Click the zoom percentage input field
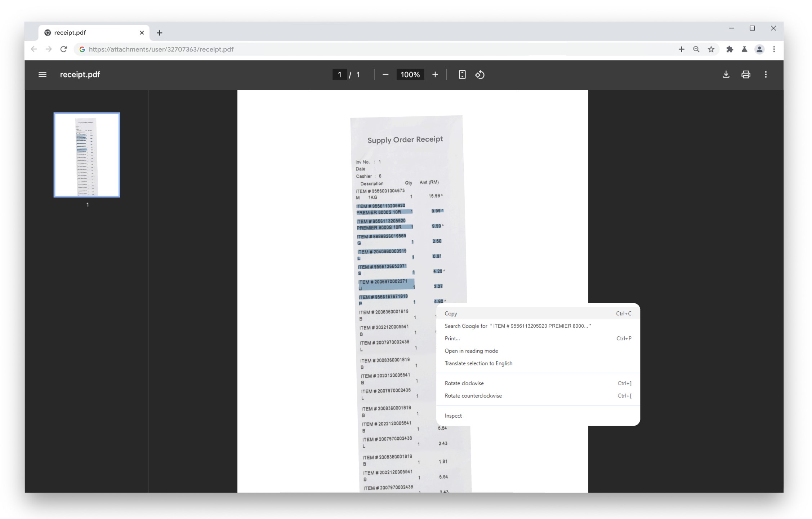The width and height of the screenshot is (812, 519). pyautogui.click(x=410, y=75)
